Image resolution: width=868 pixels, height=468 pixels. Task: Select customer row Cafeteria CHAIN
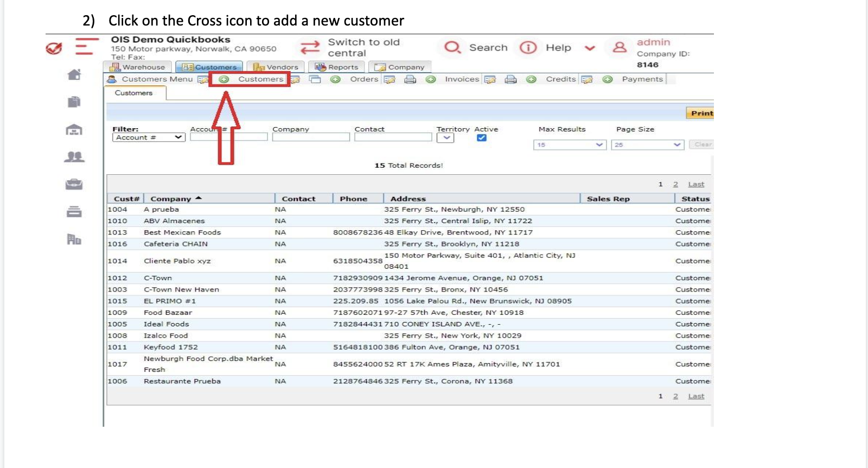(409, 244)
